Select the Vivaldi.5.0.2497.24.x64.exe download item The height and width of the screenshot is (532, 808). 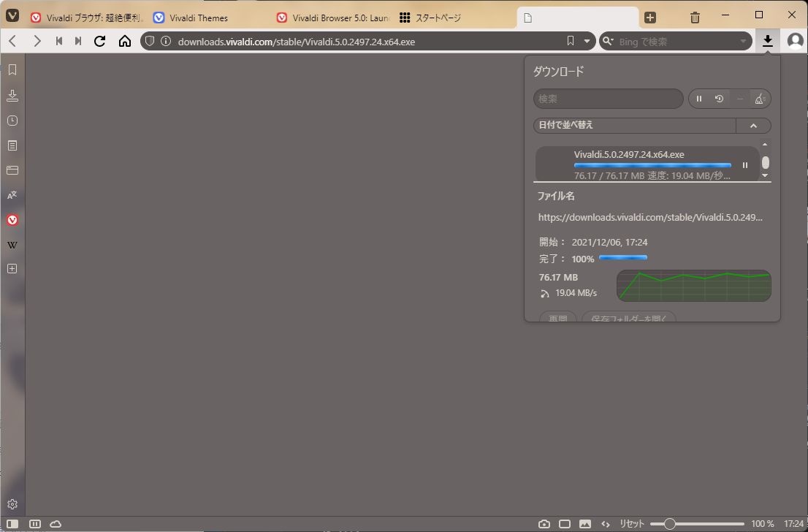click(647, 164)
